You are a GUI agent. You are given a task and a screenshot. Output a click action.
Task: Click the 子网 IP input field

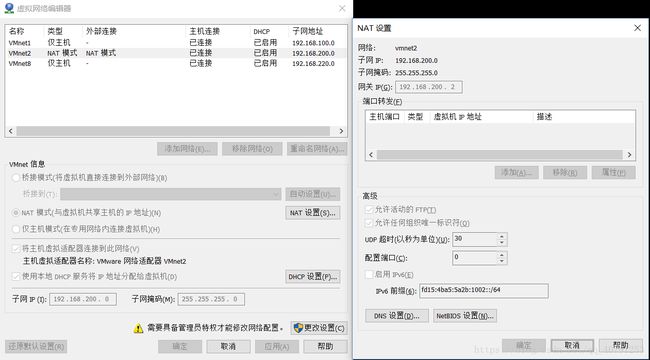tap(83, 299)
